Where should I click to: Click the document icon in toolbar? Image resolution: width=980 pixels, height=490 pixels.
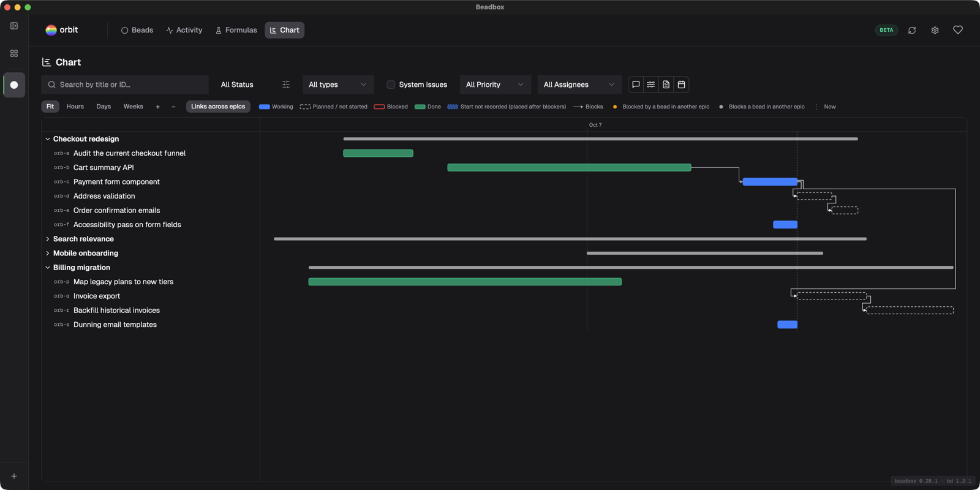point(666,85)
